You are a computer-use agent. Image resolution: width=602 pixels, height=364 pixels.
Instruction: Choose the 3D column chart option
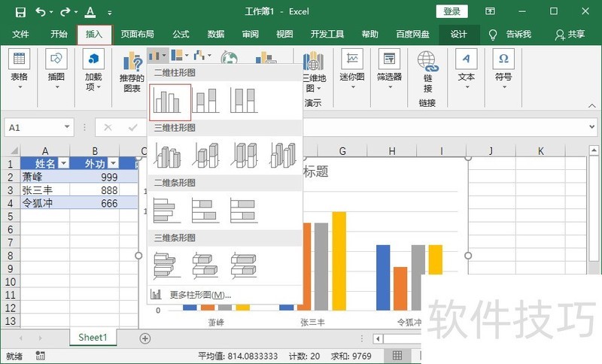tap(283, 156)
